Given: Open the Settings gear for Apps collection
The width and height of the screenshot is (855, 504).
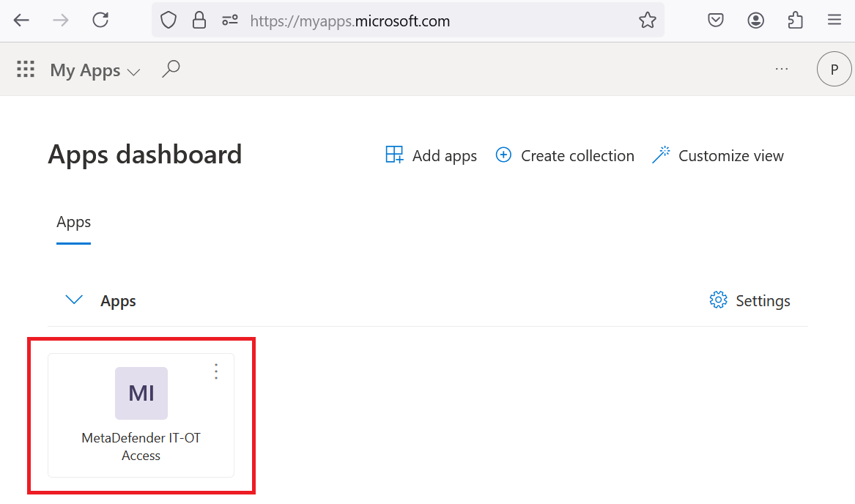Looking at the screenshot, I should point(718,300).
